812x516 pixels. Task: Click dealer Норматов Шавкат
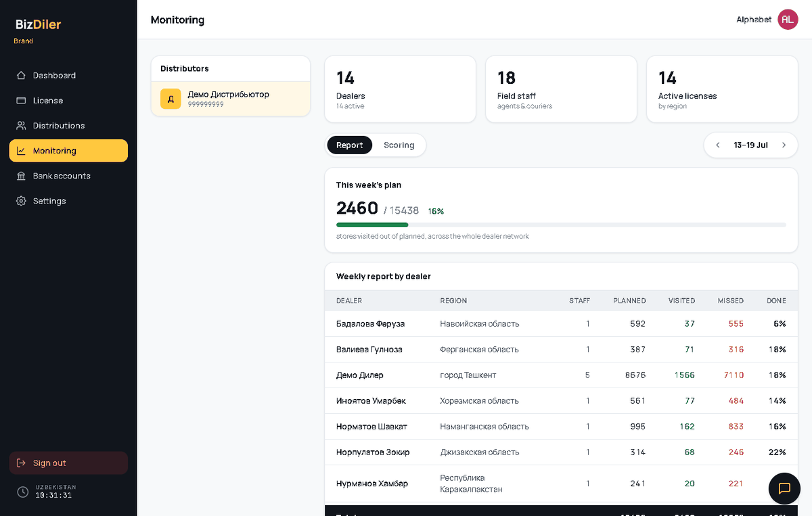[x=371, y=427]
